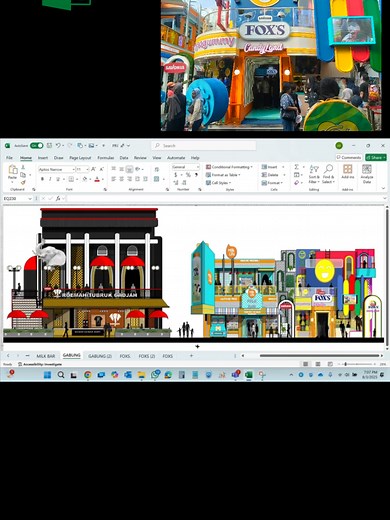Switch to the MILK BAR sheet tab
Screen dimensions: 390x520
pyautogui.click(x=46, y=356)
